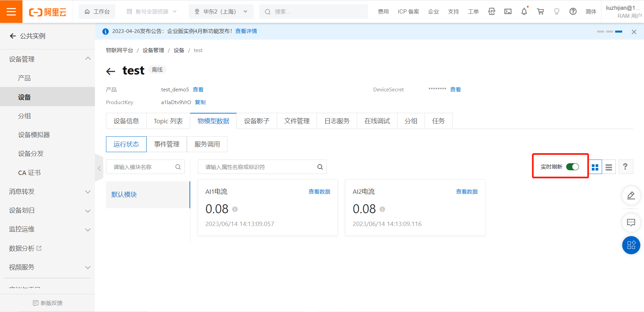Open the 华东2（上海）region dropdown
This screenshot has width=644, height=312.
221,11
